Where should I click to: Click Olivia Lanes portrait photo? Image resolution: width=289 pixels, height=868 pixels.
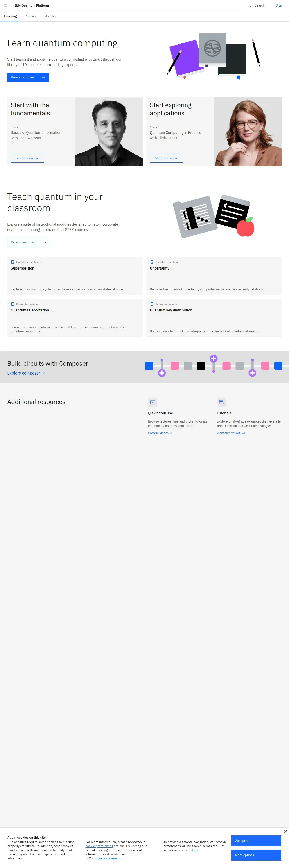[248, 132]
